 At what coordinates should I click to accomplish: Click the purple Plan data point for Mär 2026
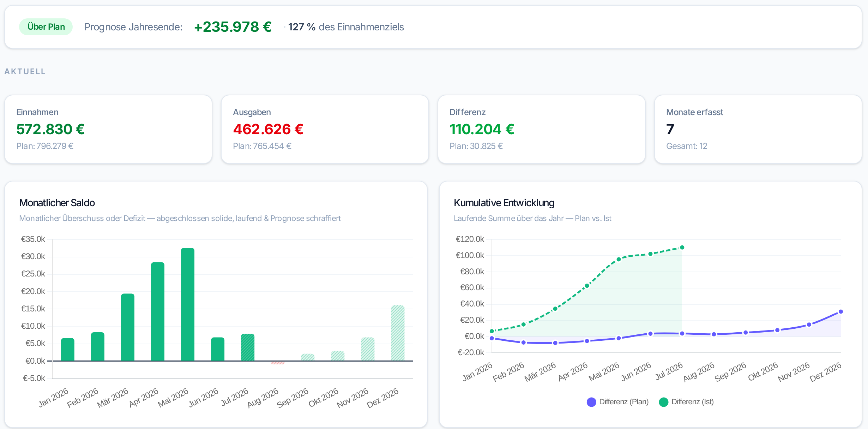(555, 343)
